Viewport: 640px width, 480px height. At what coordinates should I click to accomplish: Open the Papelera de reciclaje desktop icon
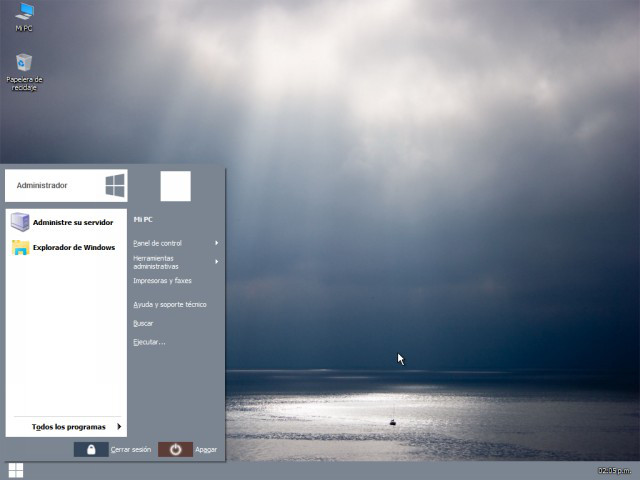click(24, 72)
